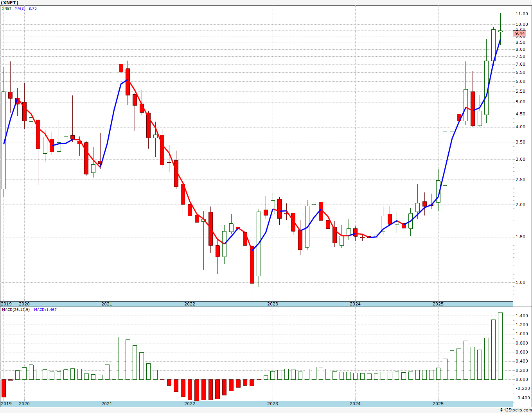
Task: Click the 8.00 price axis label
Action: pos(520,49)
